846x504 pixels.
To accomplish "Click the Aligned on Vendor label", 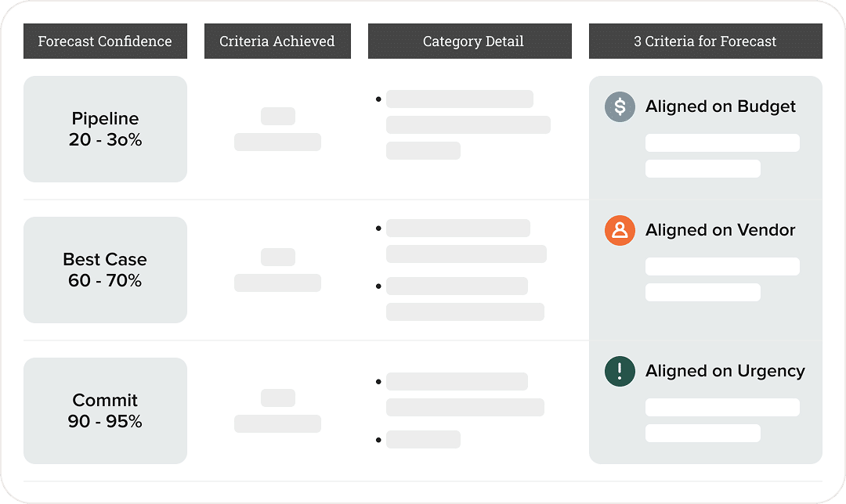I will 721,230.
